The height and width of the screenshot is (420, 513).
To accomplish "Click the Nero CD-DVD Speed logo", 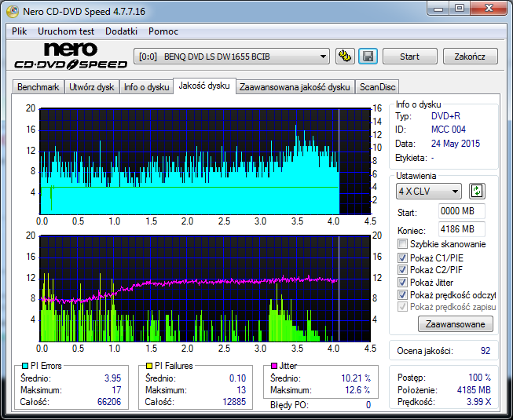I will (x=71, y=56).
